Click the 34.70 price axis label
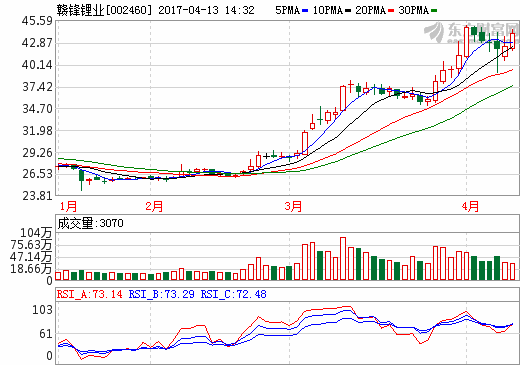The image size is (520, 365). (37, 109)
